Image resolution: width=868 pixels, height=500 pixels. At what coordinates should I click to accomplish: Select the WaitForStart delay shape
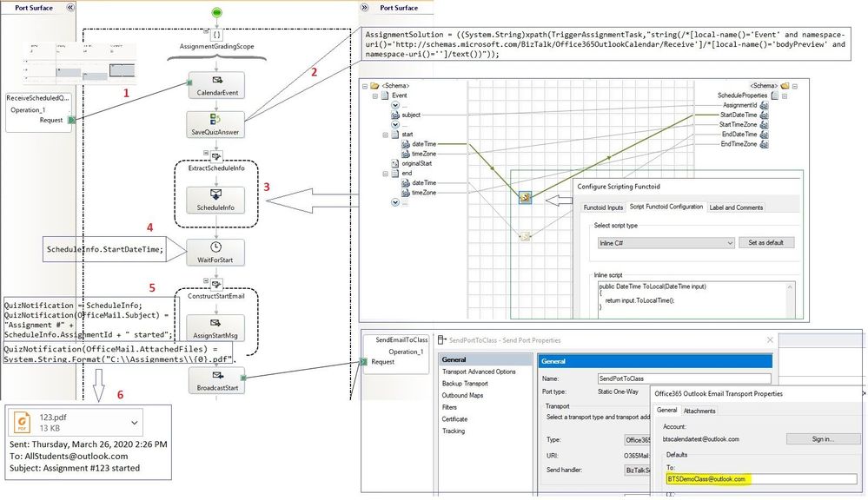click(215, 253)
